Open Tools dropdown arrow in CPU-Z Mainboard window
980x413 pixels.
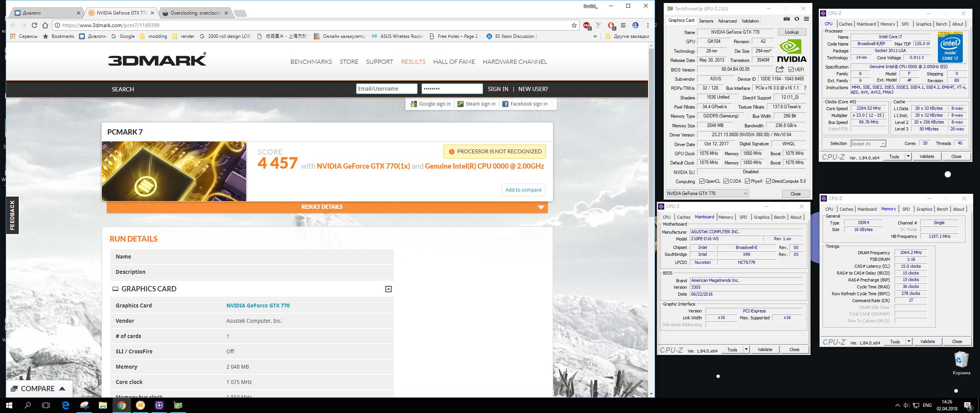coord(746,350)
